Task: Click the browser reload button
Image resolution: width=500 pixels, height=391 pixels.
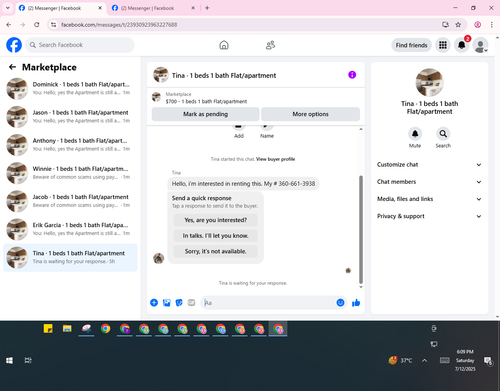Action: (37, 25)
